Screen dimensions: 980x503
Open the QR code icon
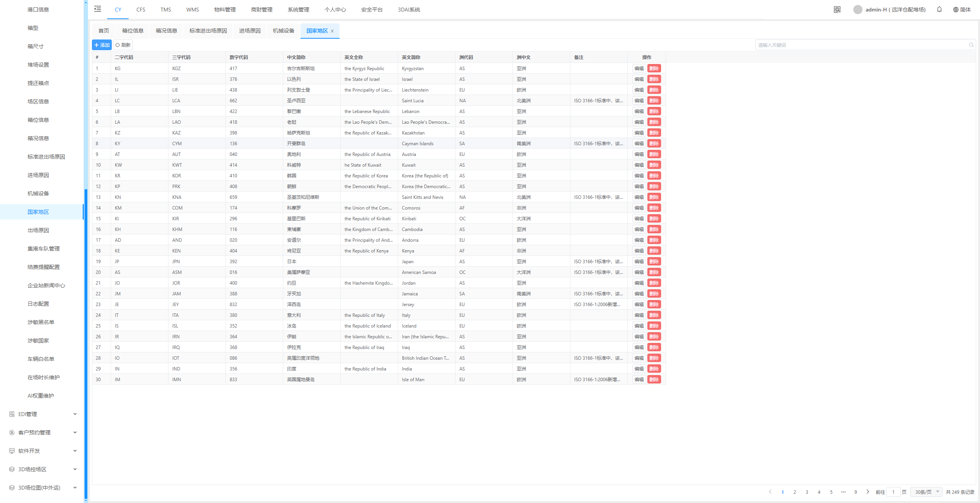(x=837, y=10)
